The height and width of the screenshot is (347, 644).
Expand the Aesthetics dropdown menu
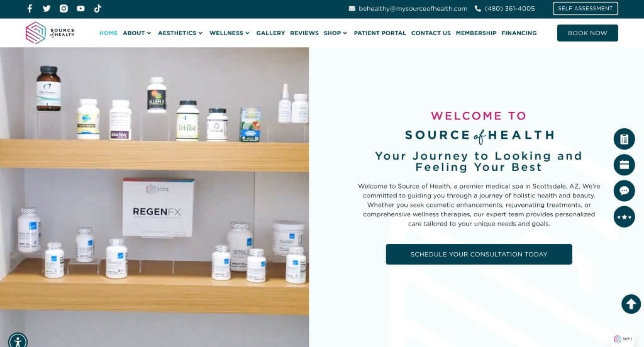coord(180,33)
